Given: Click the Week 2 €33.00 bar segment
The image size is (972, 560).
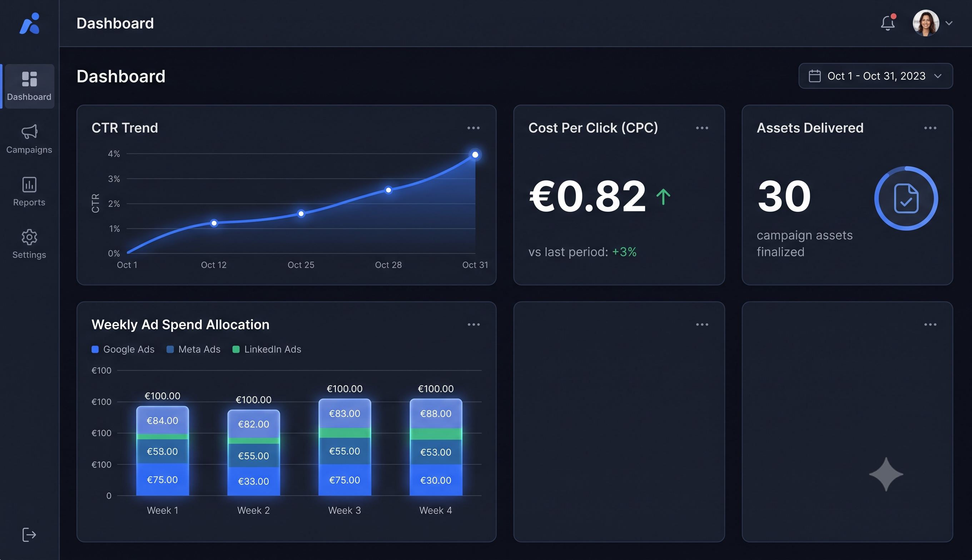Looking at the screenshot, I should 254,481.
